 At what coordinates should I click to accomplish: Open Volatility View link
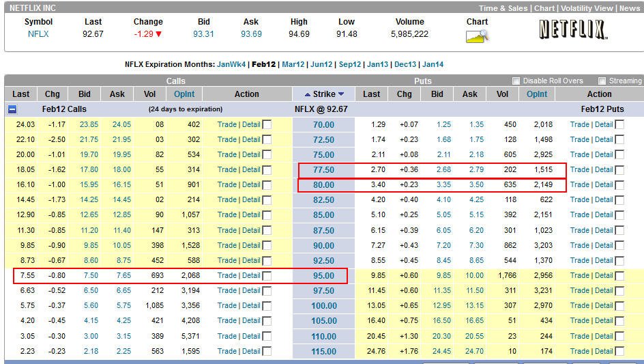click(587, 8)
